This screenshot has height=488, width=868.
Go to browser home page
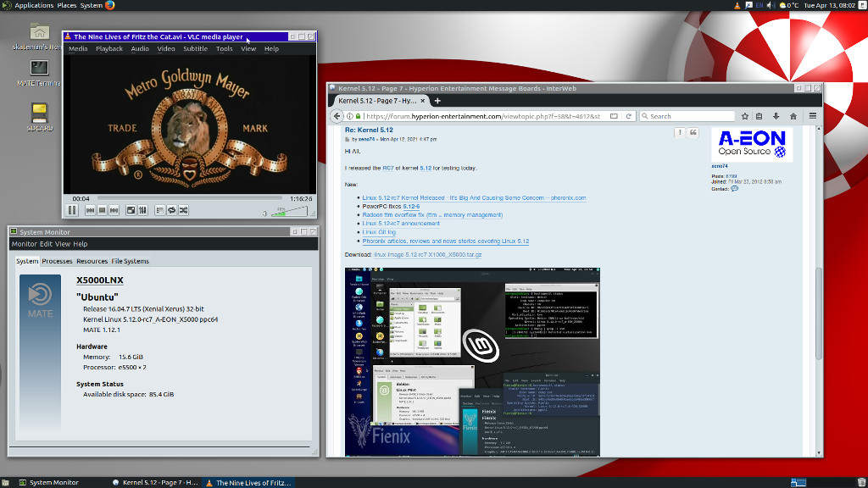click(793, 116)
